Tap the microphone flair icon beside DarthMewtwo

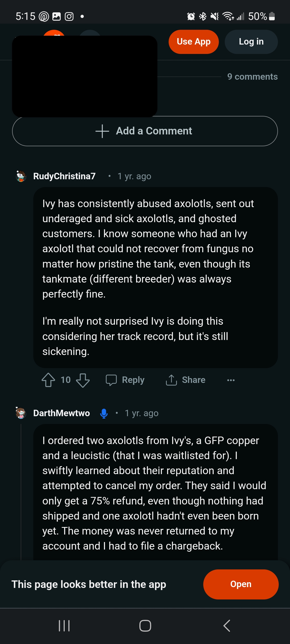[x=104, y=413]
